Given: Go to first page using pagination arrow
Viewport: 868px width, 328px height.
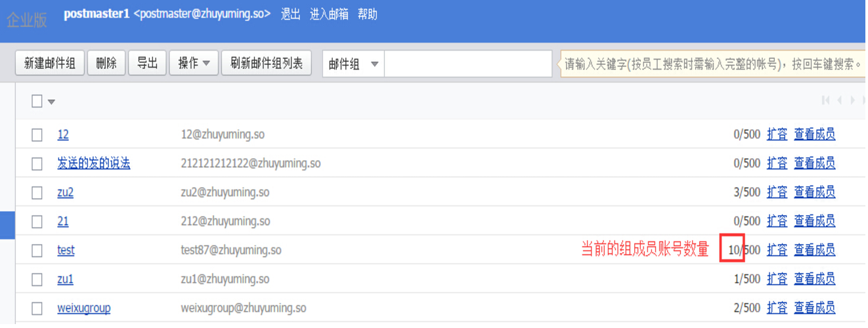Looking at the screenshot, I should coord(825,100).
